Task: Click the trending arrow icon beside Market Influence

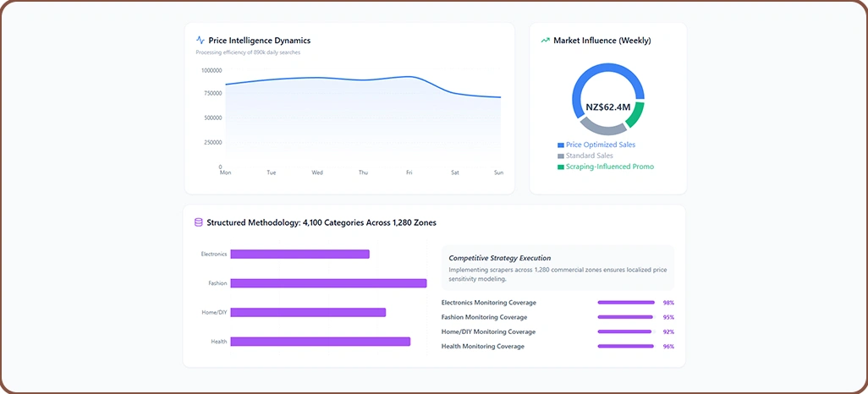Action: (x=545, y=40)
